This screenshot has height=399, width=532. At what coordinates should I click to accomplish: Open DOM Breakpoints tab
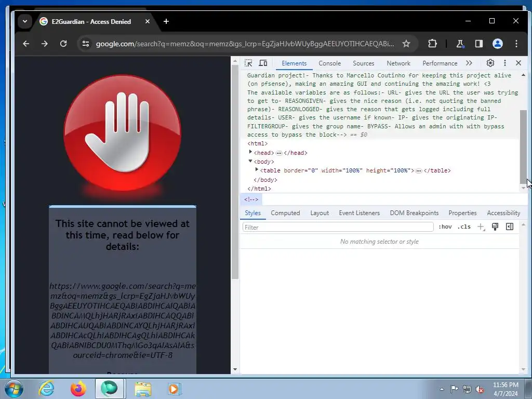414,213
